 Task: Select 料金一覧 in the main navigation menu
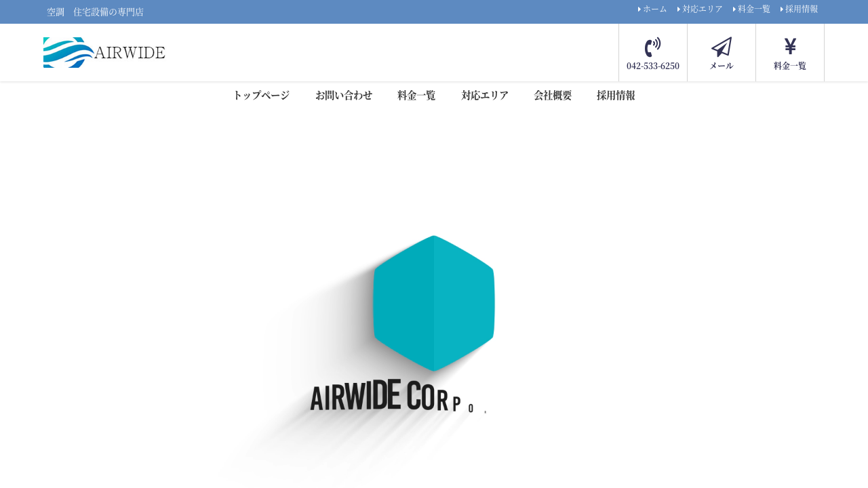coord(416,96)
